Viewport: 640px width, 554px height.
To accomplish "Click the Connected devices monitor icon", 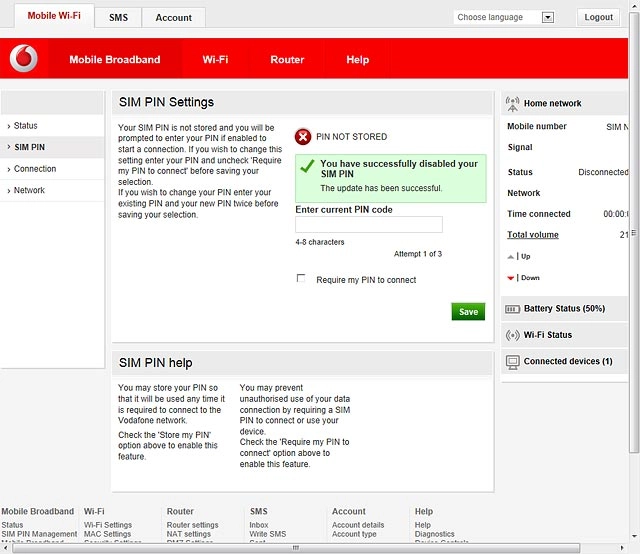I will pos(512,362).
